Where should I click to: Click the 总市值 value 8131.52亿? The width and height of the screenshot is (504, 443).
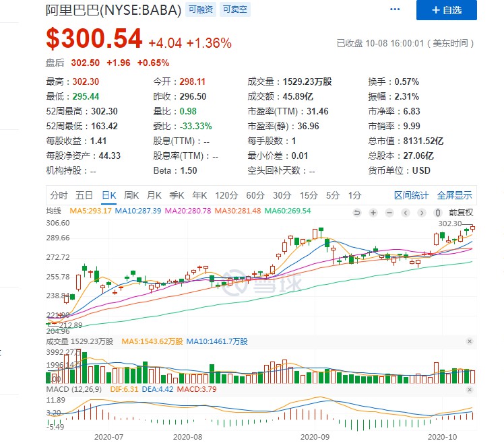click(423, 141)
